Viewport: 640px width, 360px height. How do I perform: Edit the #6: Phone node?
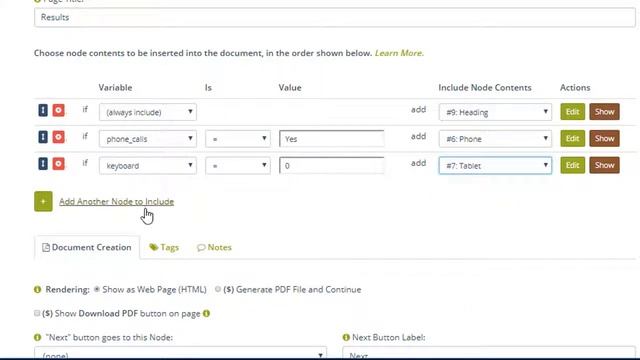(x=572, y=138)
